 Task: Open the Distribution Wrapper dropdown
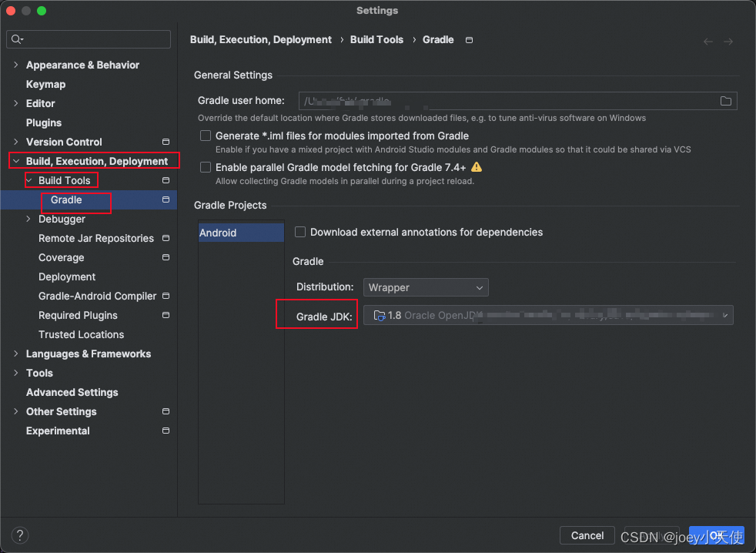coord(426,287)
